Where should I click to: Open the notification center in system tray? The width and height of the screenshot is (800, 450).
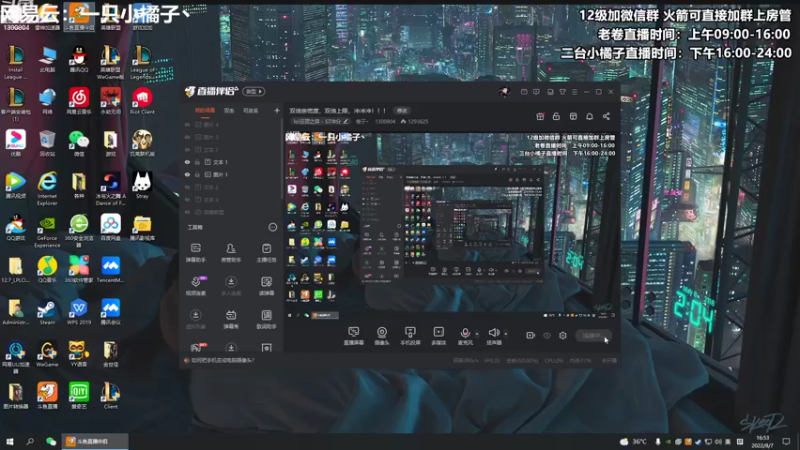pyautogui.click(x=786, y=441)
